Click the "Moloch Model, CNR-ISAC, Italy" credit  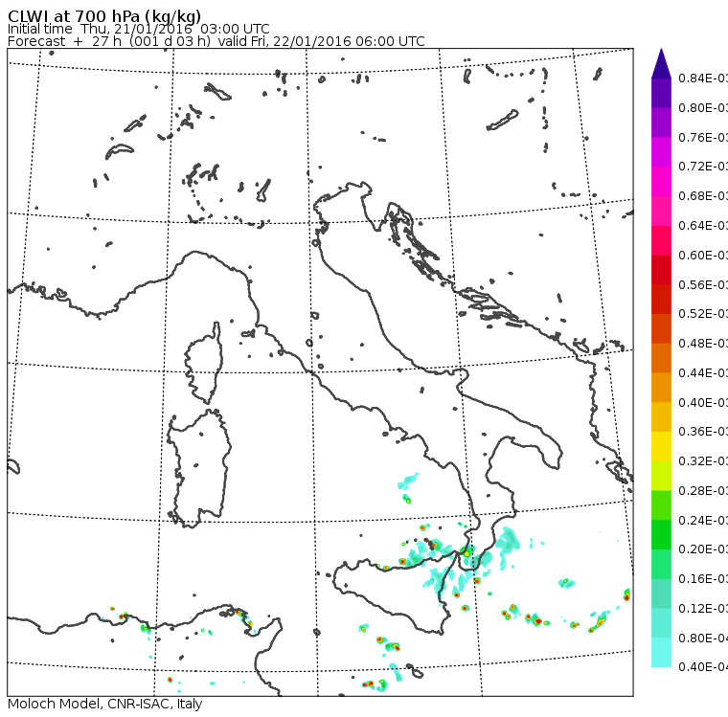[x=104, y=705]
